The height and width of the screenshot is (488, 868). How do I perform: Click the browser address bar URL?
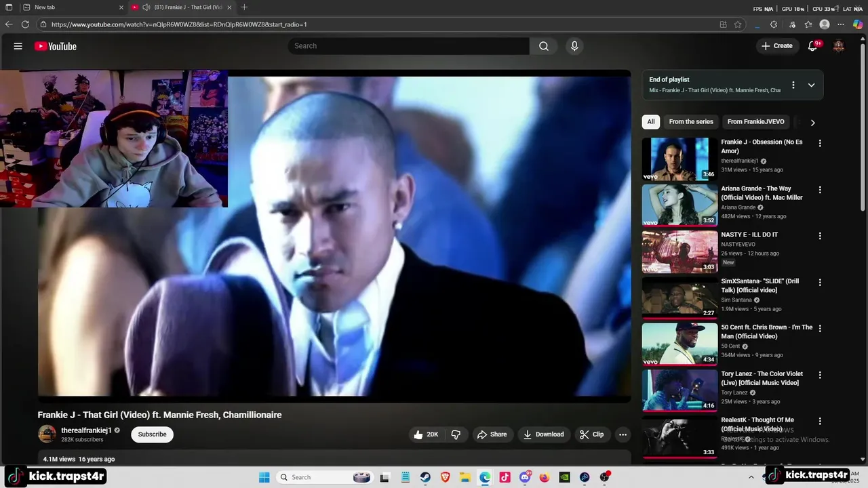pos(179,24)
